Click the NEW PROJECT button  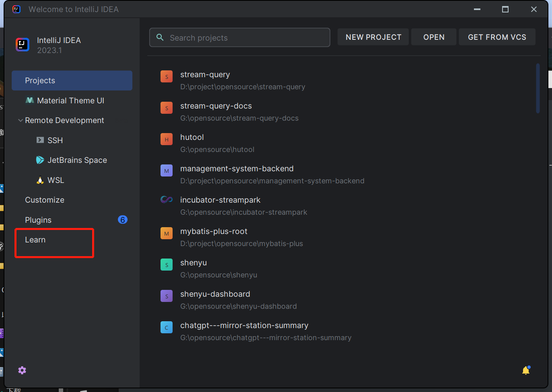click(373, 37)
